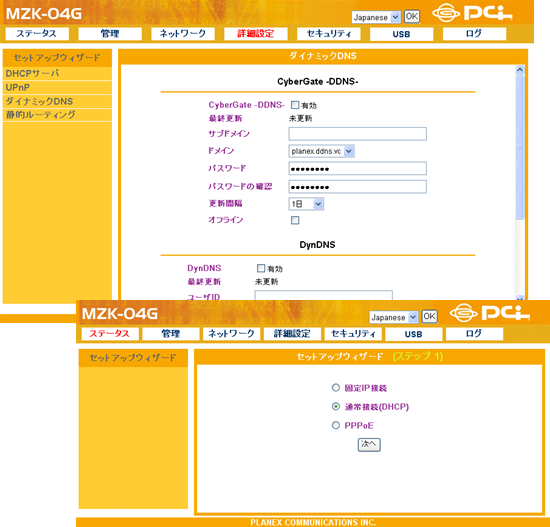Screen dimensions: 550x527
Task: Click the PLANEX COMMUNICATIONS INC. footer text
Action: tap(313, 522)
